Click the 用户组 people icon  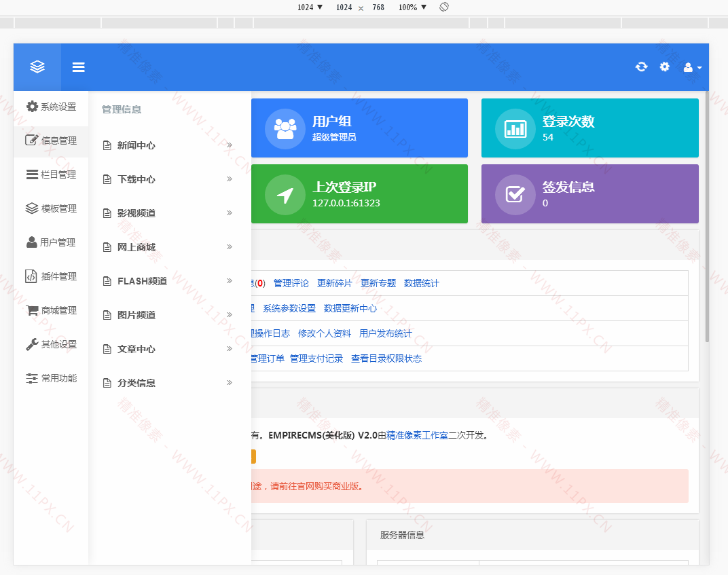(285, 128)
